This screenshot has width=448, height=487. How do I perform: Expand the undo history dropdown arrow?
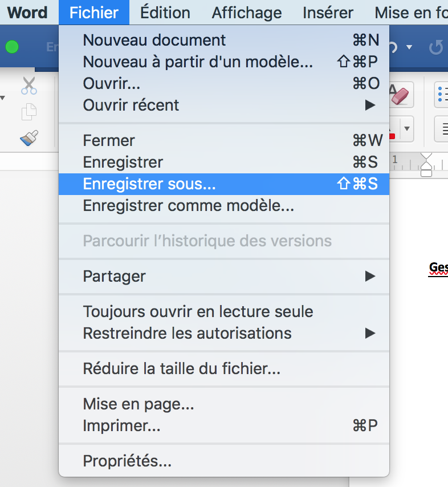(x=409, y=47)
